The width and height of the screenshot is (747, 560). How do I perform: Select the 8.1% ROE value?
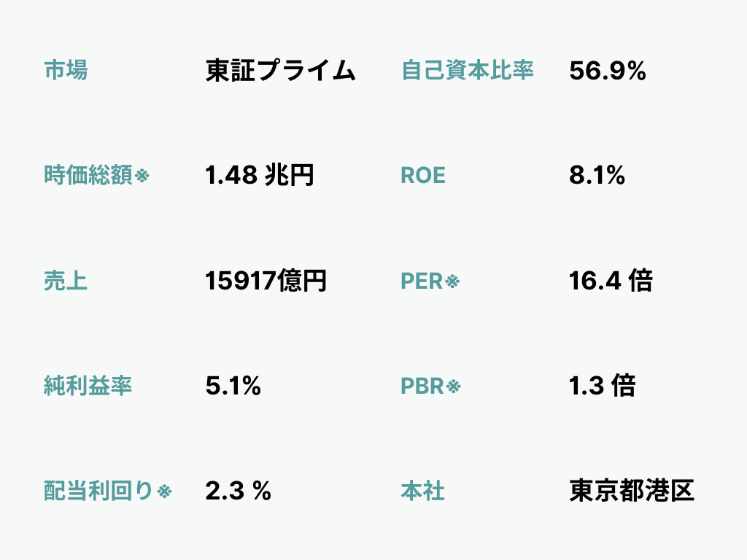pyautogui.click(x=597, y=175)
